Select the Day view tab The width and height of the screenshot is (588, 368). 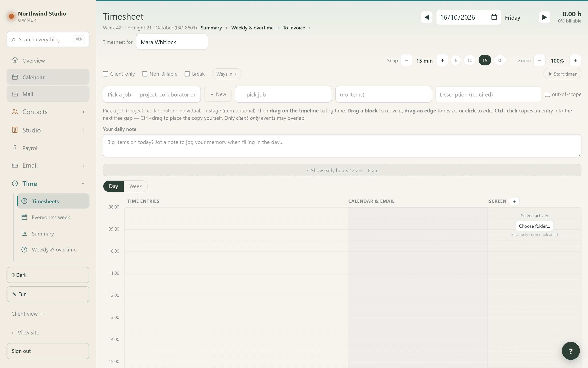click(x=114, y=186)
